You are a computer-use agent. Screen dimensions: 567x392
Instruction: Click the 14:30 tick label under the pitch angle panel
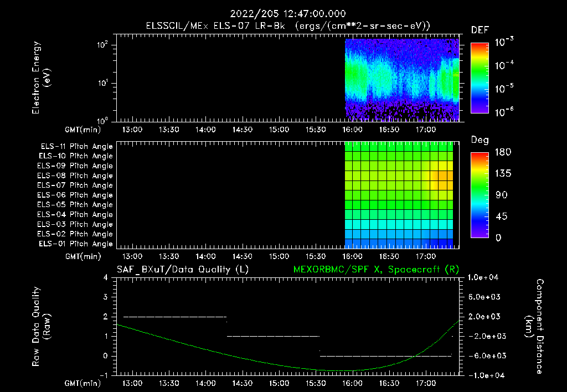click(243, 256)
